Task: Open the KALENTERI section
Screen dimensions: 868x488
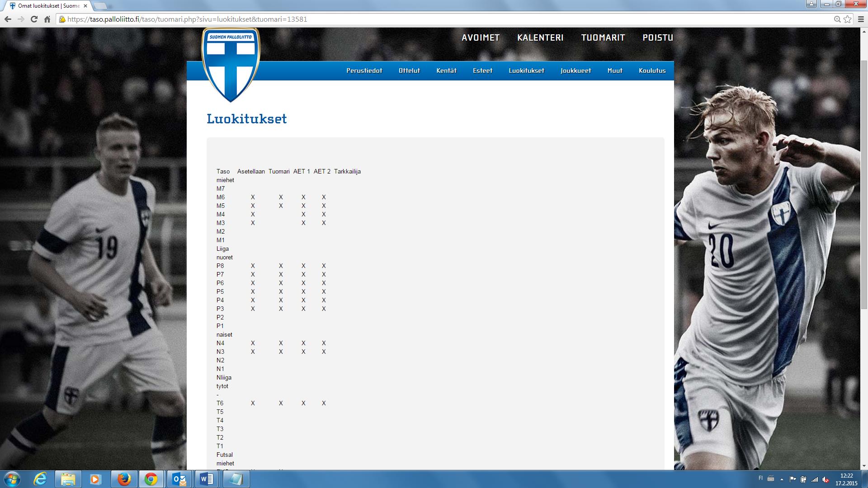Action: tap(540, 38)
